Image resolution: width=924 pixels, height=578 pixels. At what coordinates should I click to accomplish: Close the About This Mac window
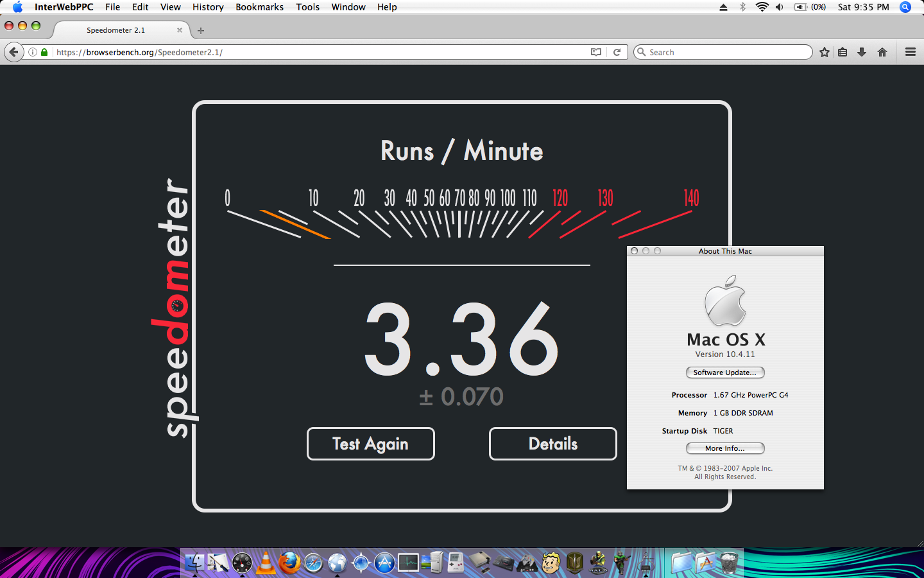(x=634, y=251)
